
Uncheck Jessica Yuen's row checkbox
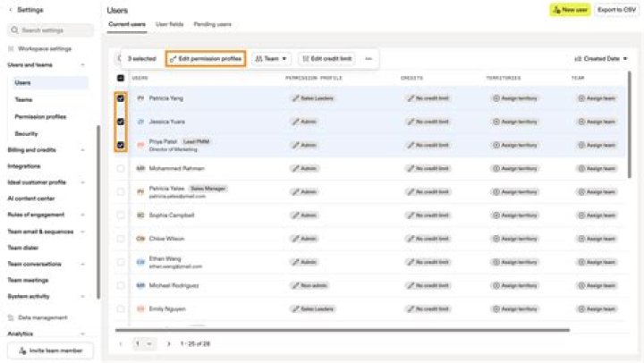point(121,122)
